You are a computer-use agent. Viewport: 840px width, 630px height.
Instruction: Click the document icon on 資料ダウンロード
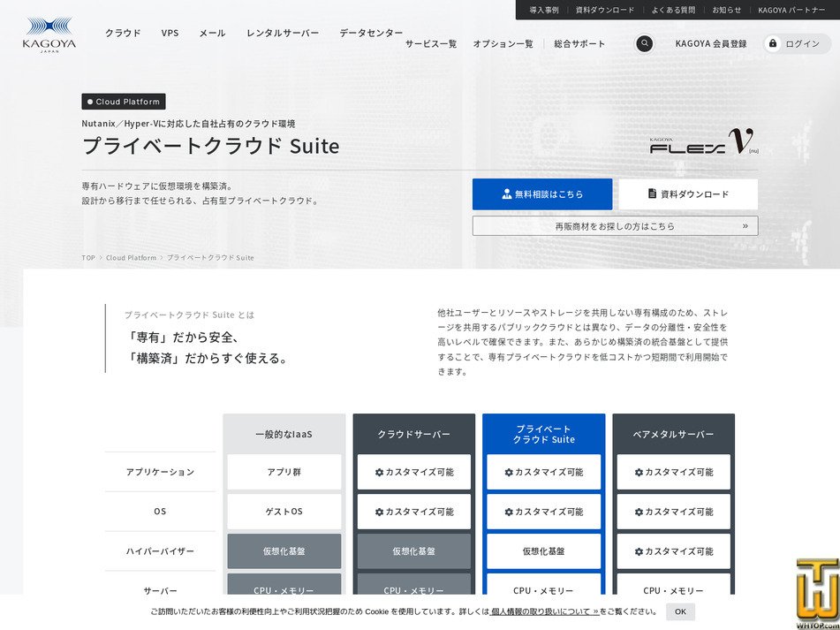[x=652, y=194]
